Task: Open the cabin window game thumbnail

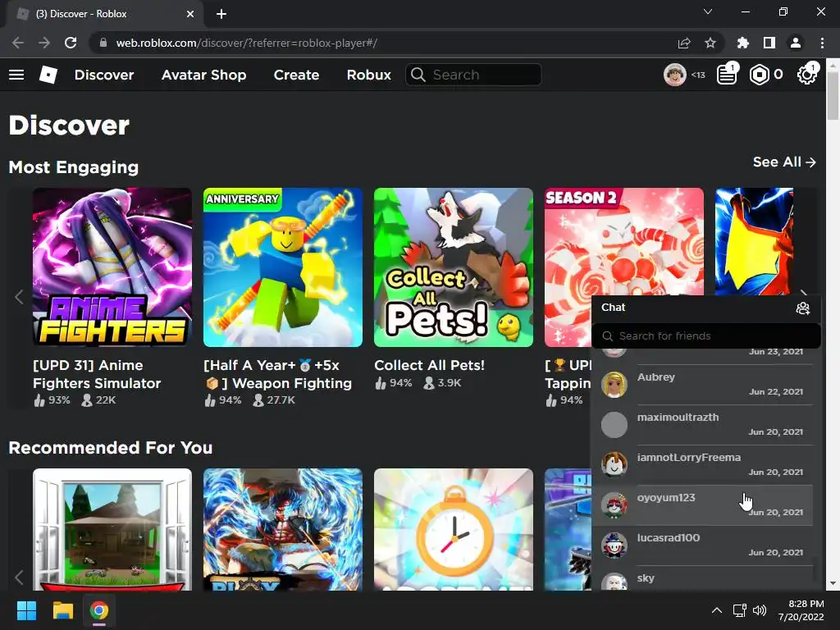Action: coord(112,530)
